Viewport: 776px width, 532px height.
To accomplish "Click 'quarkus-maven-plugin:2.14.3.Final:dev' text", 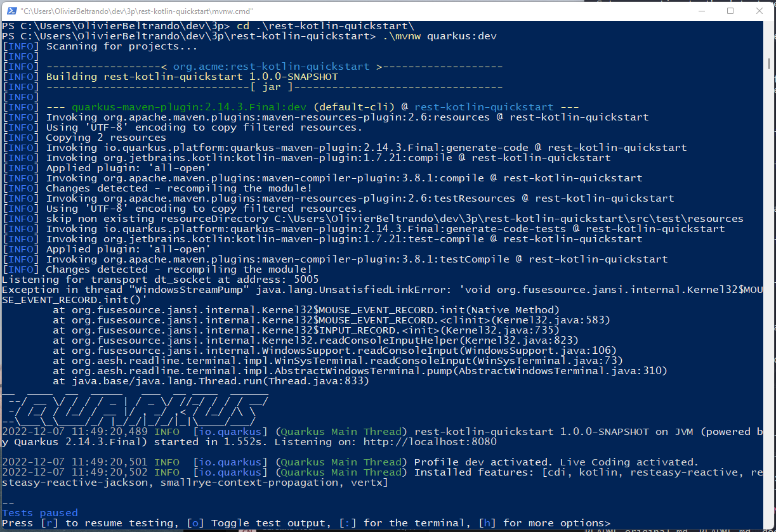I will pyautogui.click(x=189, y=107).
